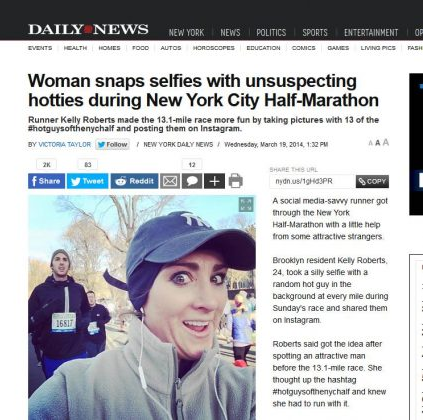
Task: Open the New York section
Action: click(x=186, y=32)
